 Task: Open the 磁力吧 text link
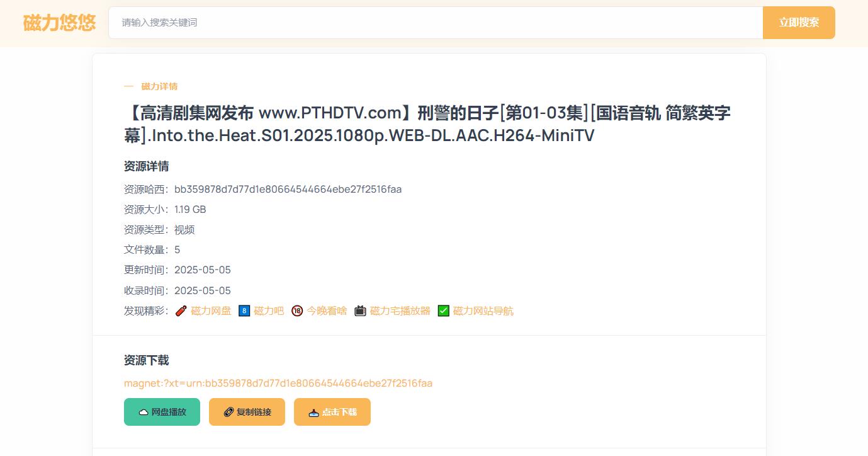pyautogui.click(x=269, y=311)
